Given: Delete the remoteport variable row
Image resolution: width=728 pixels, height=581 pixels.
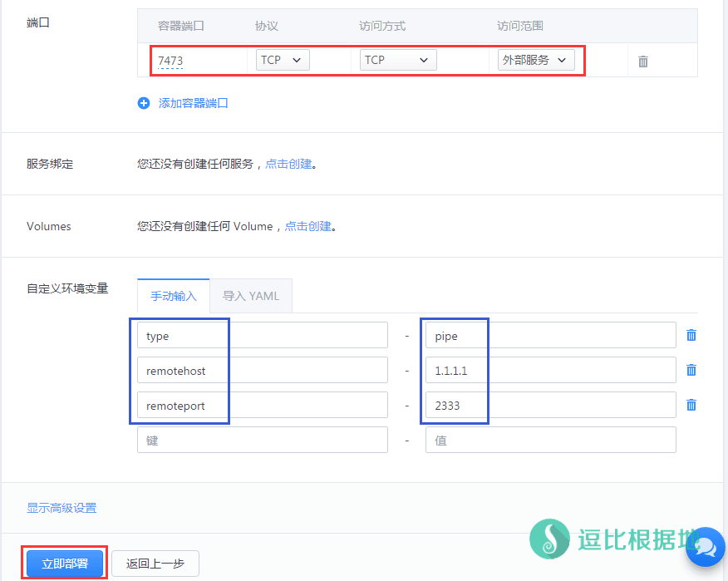Looking at the screenshot, I should click(x=691, y=405).
